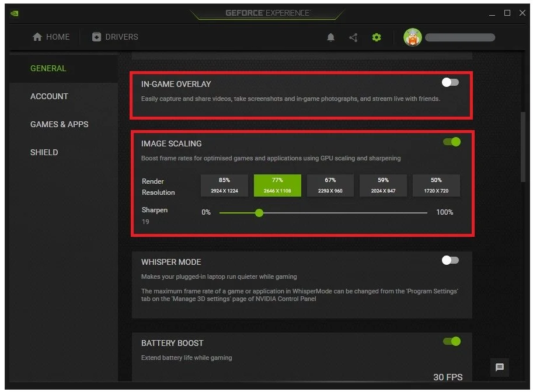Open the share icon in top bar
Viewport: 533px width, 392px height.
click(353, 37)
